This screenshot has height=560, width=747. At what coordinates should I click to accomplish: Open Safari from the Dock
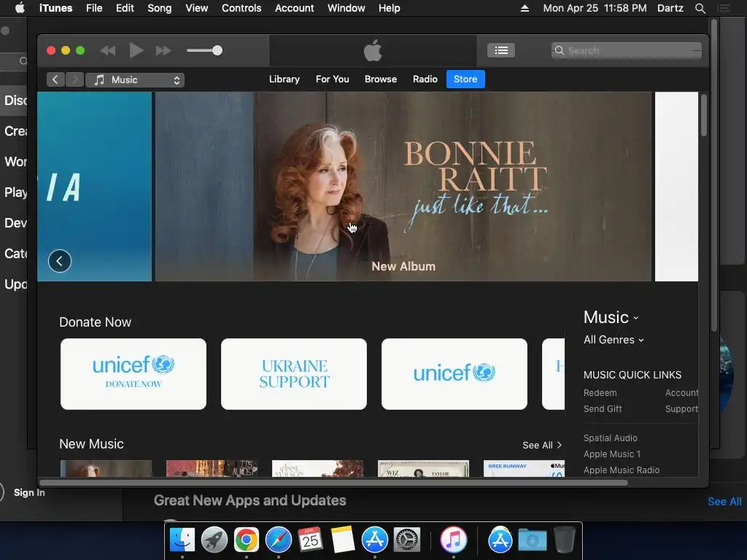[278, 540]
